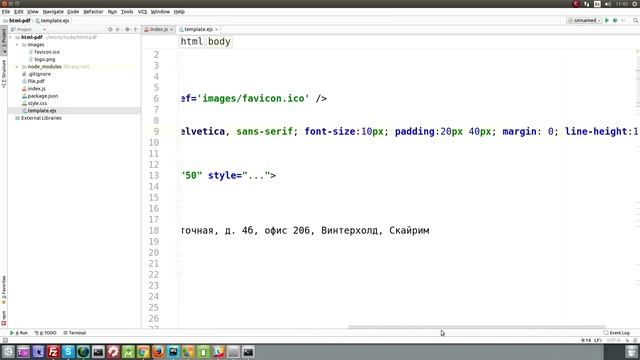Toggle the Project tool window side tab
640x360 pixels.
(4, 41)
